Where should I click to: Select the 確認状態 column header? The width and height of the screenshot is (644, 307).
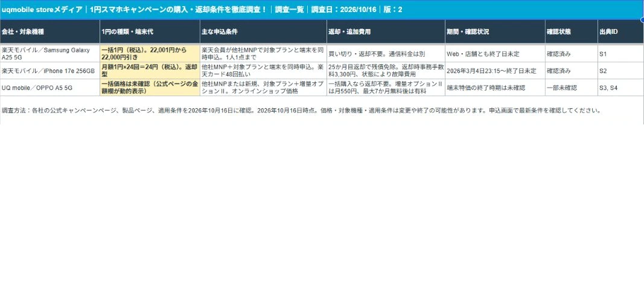(x=572, y=31)
